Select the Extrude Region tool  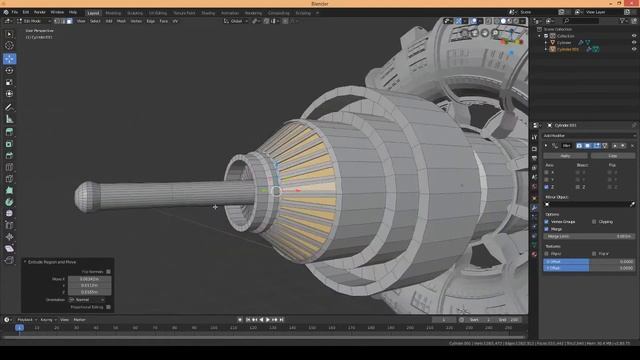point(9,132)
